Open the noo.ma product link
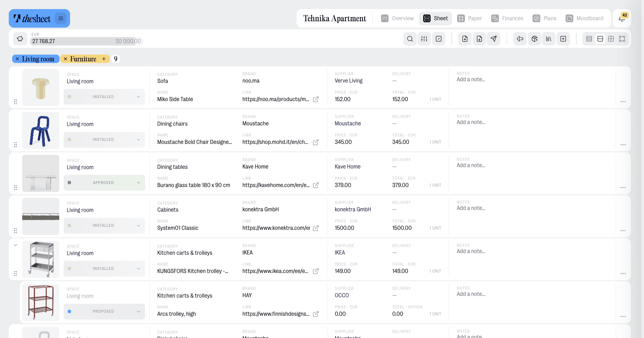 tap(276, 99)
